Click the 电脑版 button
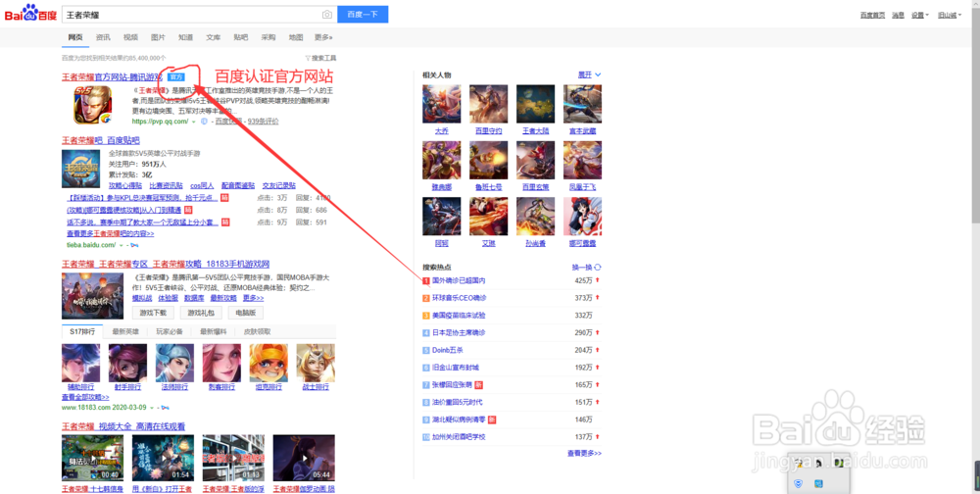The image size is (980, 494). click(x=246, y=313)
